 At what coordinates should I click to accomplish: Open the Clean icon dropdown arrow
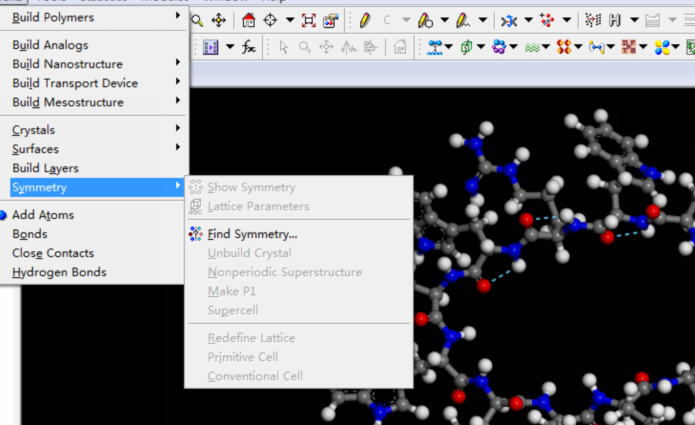click(528, 20)
